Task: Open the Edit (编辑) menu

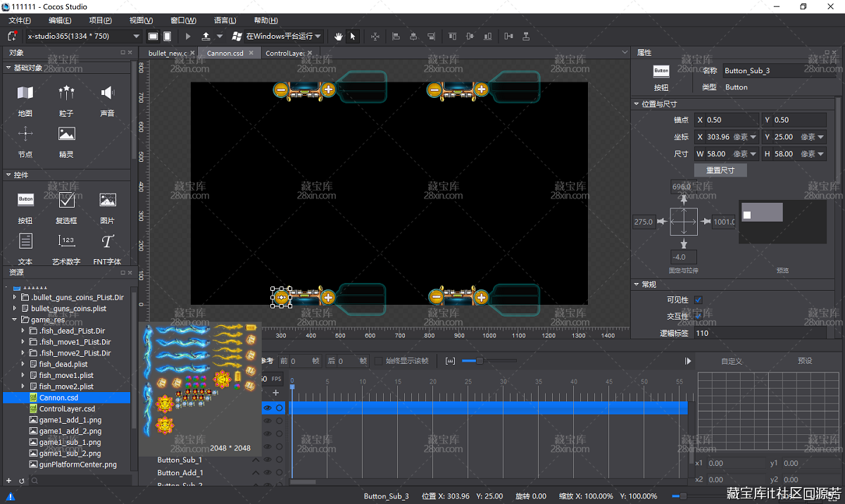Action: [60, 20]
